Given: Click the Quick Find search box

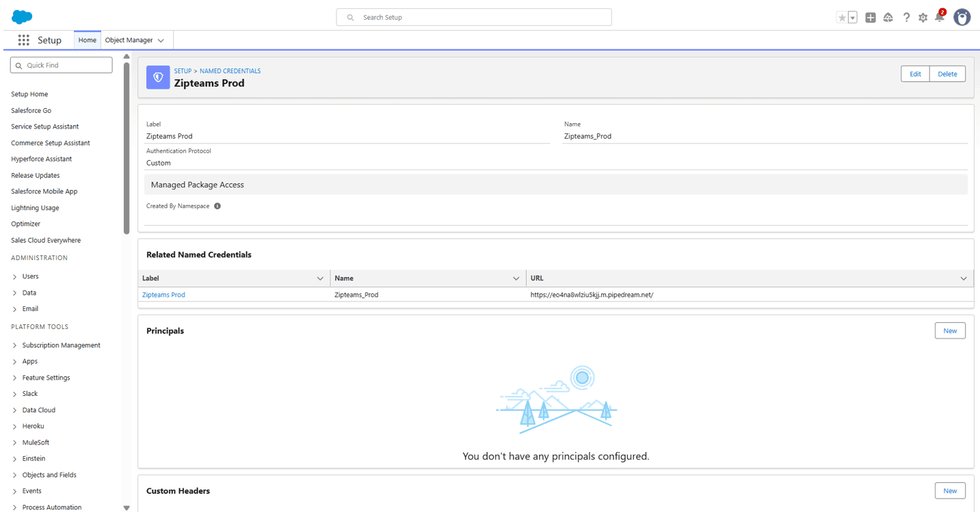Looking at the screenshot, I should (62, 65).
